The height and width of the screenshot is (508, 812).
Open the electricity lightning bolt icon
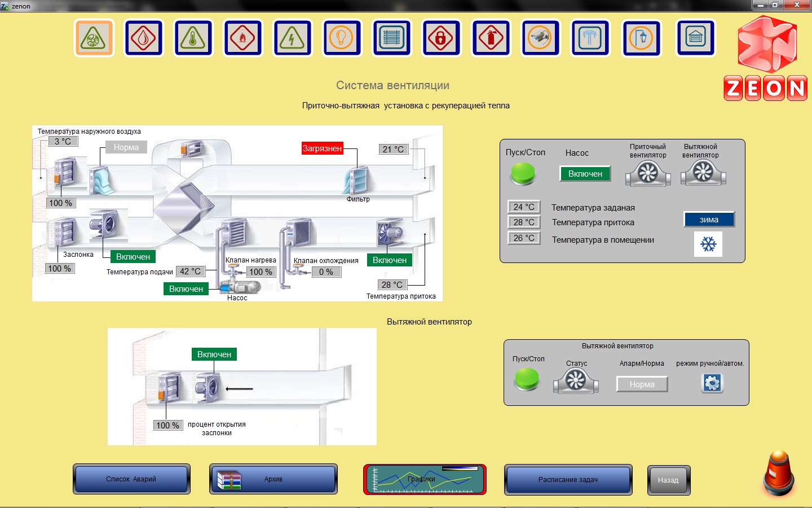(x=292, y=38)
